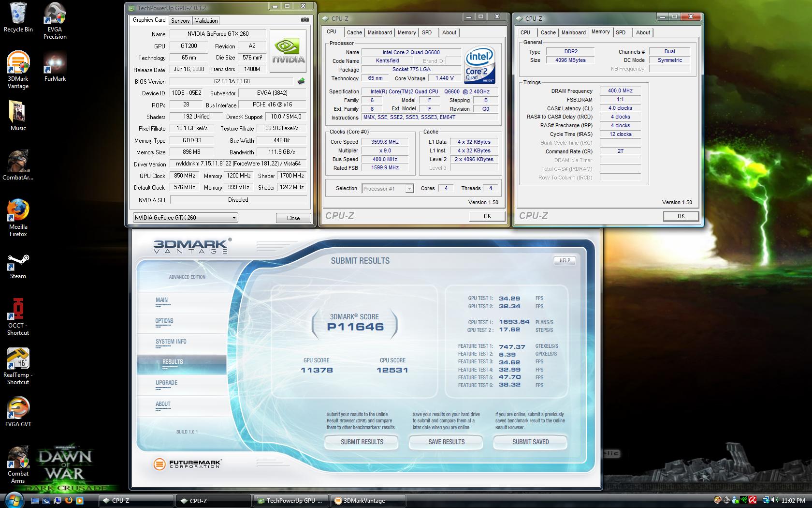
Task: Click the SUBMIT RESULTS button in 3DMark Vantage
Action: pos(362,442)
